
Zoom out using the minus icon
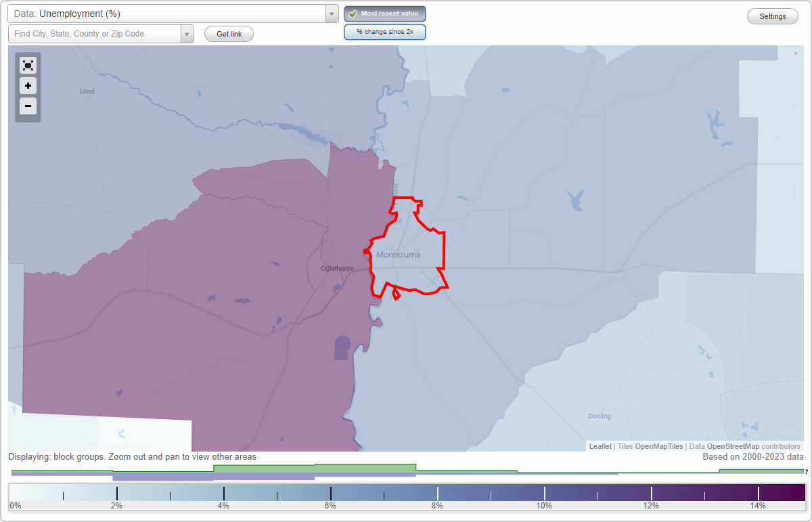point(28,106)
